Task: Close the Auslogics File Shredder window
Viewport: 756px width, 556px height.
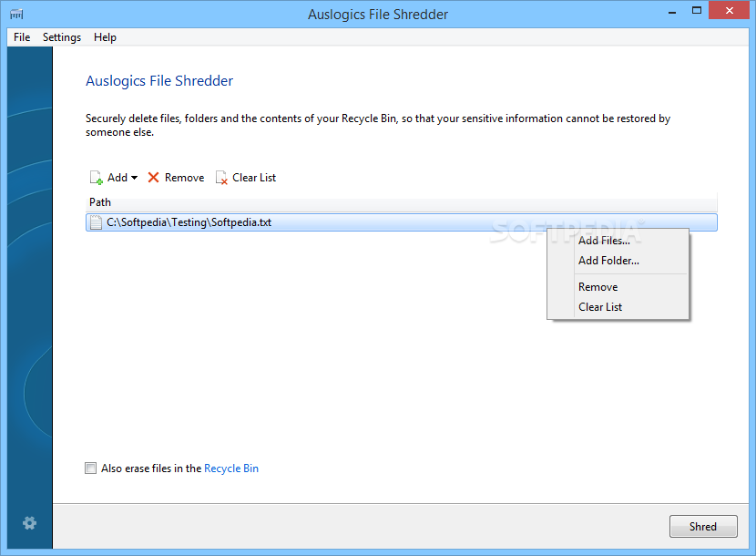Action: coord(729,11)
